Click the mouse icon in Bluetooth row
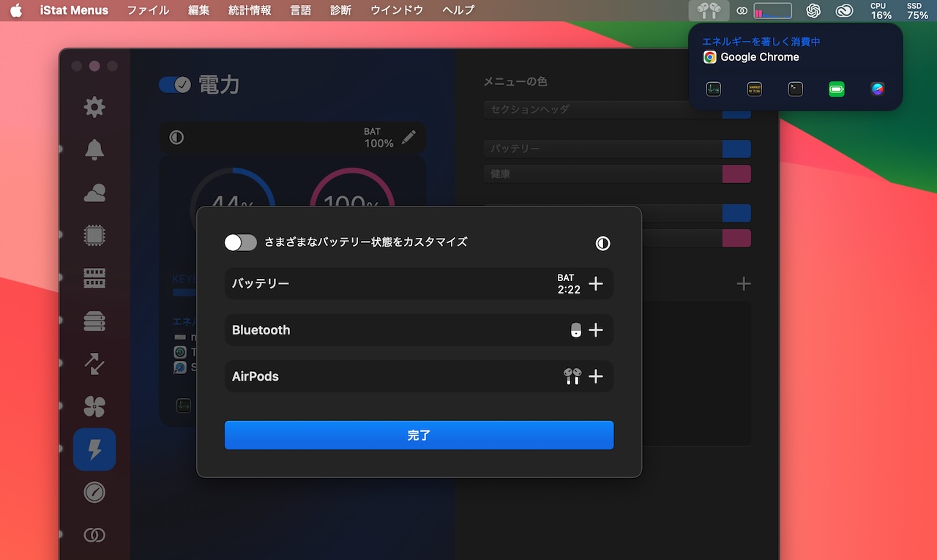The height and width of the screenshot is (560, 937). [576, 330]
